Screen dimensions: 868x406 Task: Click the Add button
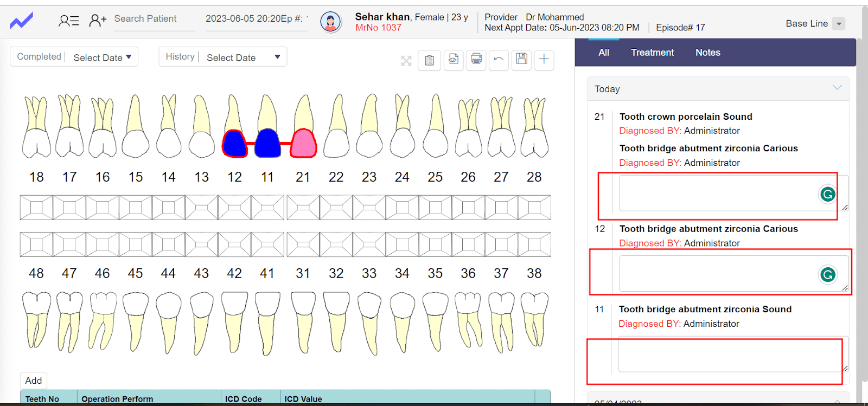click(x=34, y=381)
